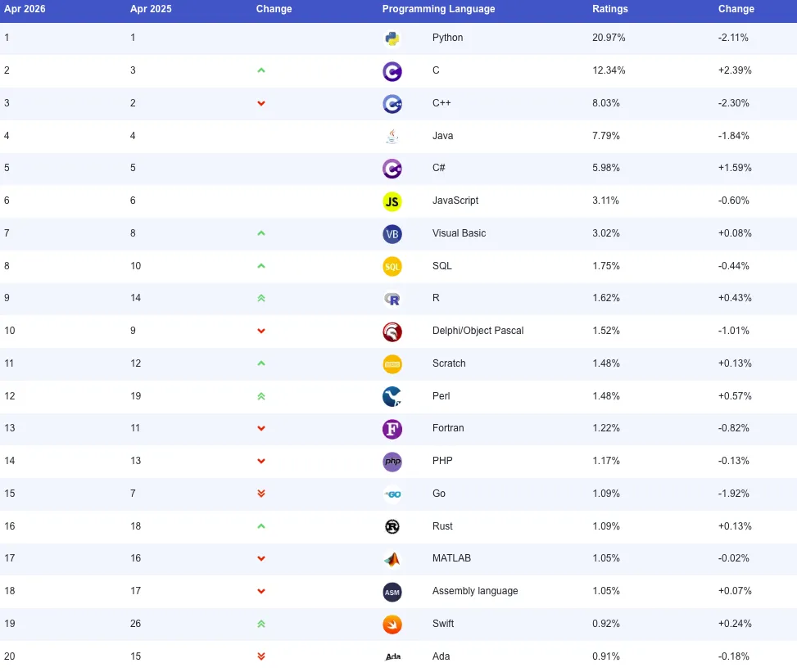Click the Python logo icon
Viewport: 797px width, 672px height.
point(392,38)
